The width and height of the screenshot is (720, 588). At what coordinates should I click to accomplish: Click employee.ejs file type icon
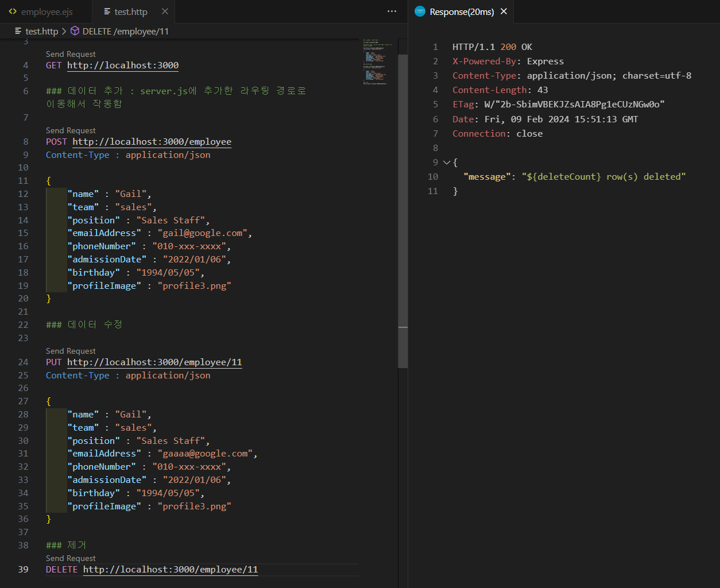(13, 11)
